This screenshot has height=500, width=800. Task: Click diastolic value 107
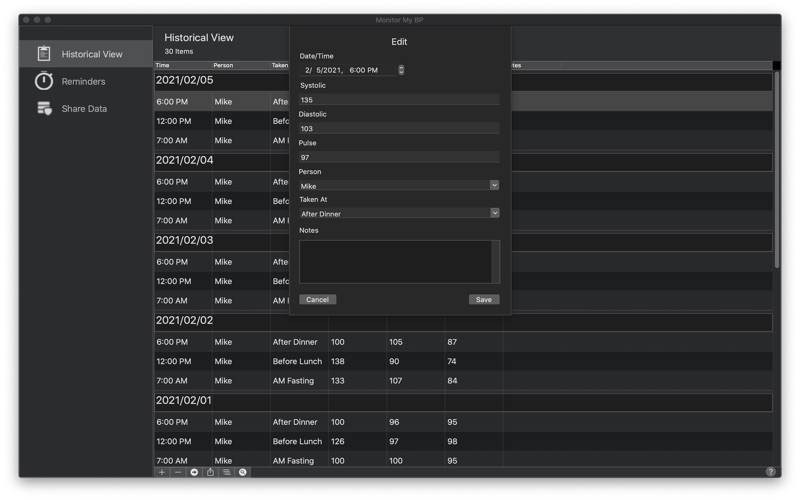(x=396, y=381)
